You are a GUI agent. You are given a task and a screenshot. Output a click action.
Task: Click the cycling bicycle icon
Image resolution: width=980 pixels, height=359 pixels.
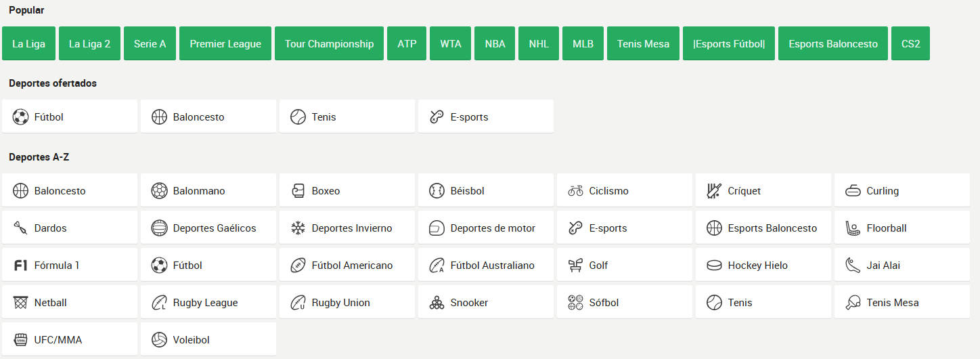coord(575,191)
